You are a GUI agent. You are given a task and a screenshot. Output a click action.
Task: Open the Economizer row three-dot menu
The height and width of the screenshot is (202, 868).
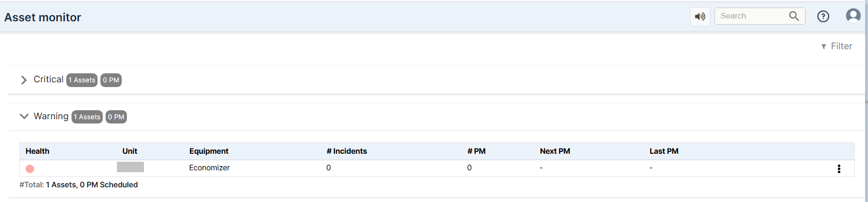click(x=839, y=169)
